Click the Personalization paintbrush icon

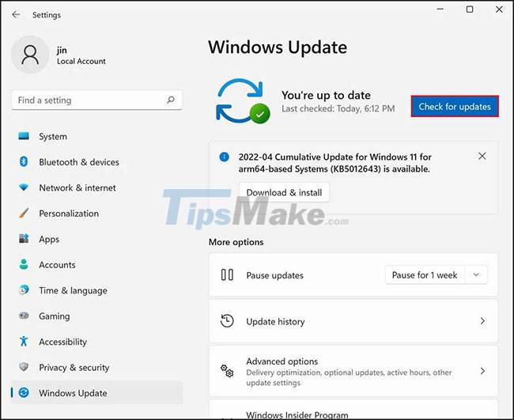tap(24, 213)
